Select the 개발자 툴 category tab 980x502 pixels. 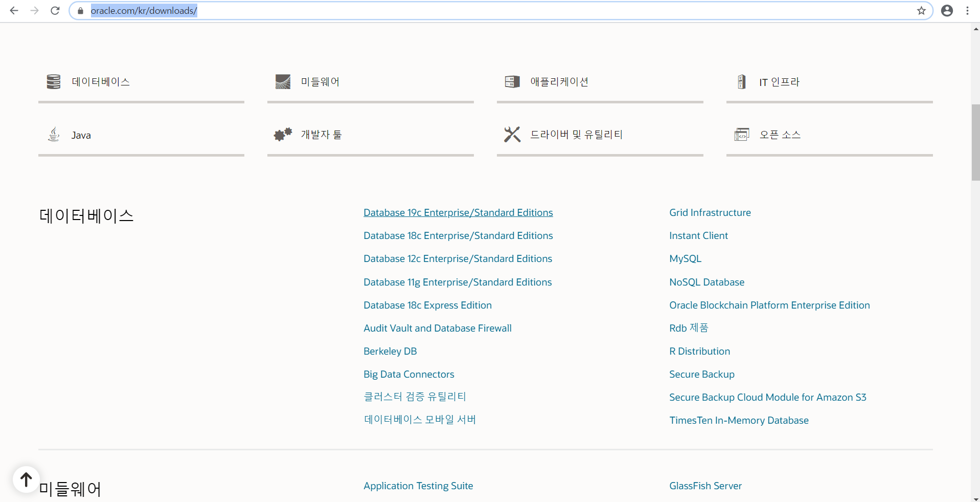tap(371, 135)
